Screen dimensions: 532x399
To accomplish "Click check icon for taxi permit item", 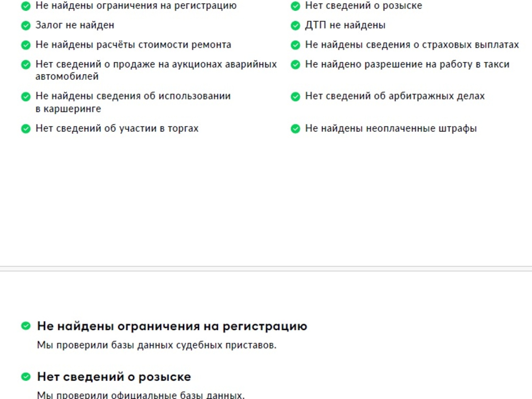I will click(x=295, y=65).
